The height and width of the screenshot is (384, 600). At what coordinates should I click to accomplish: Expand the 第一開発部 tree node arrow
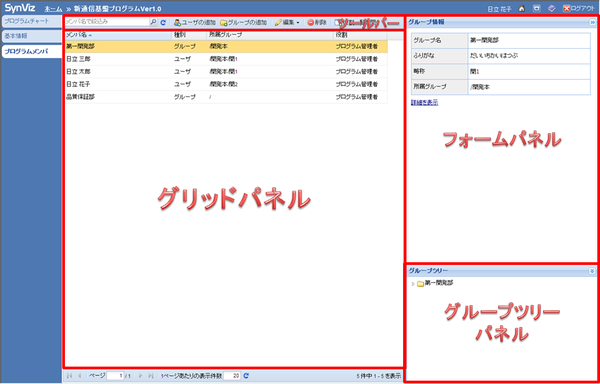(x=413, y=284)
